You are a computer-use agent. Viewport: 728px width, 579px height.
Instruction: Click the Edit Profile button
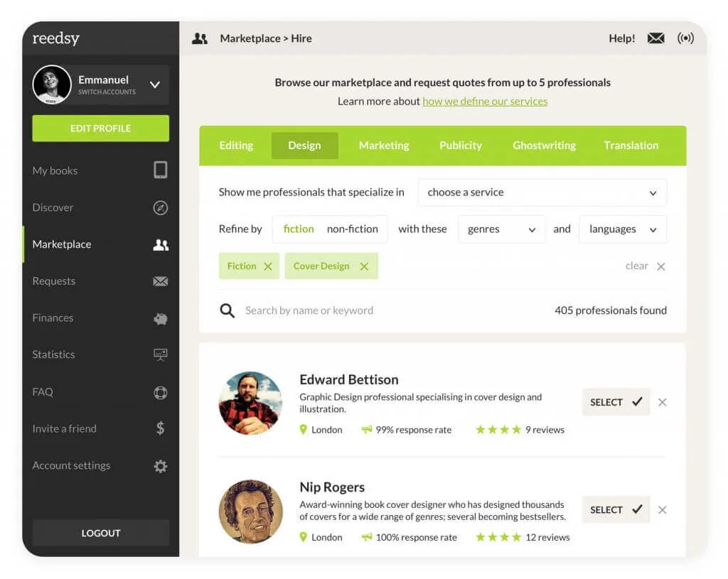[100, 129]
